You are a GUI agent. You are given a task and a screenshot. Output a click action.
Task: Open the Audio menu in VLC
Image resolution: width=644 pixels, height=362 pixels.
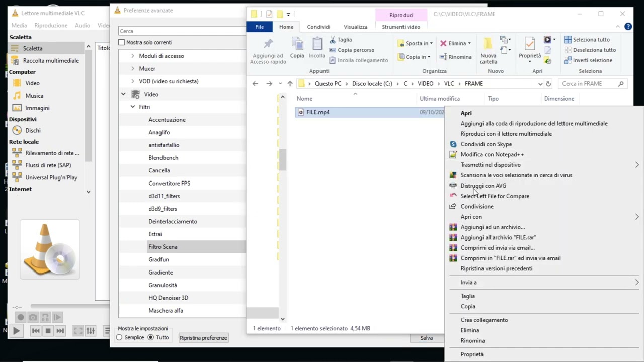(83, 25)
